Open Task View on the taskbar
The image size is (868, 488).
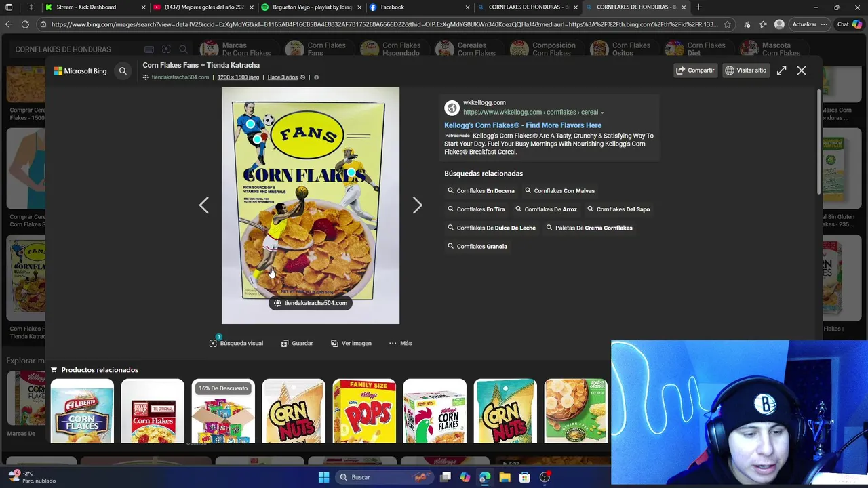(x=446, y=477)
